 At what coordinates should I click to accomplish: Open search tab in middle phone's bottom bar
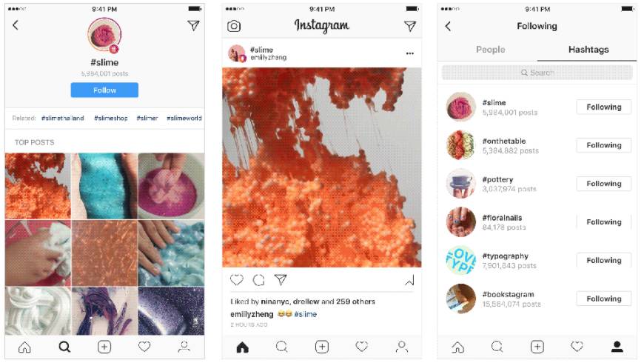[282, 347]
